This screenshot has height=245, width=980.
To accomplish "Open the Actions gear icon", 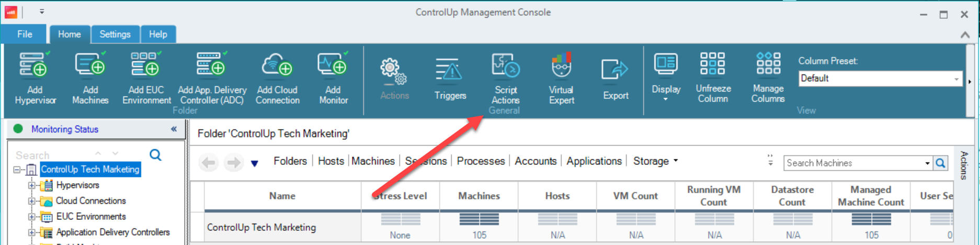I will point(394,72).
